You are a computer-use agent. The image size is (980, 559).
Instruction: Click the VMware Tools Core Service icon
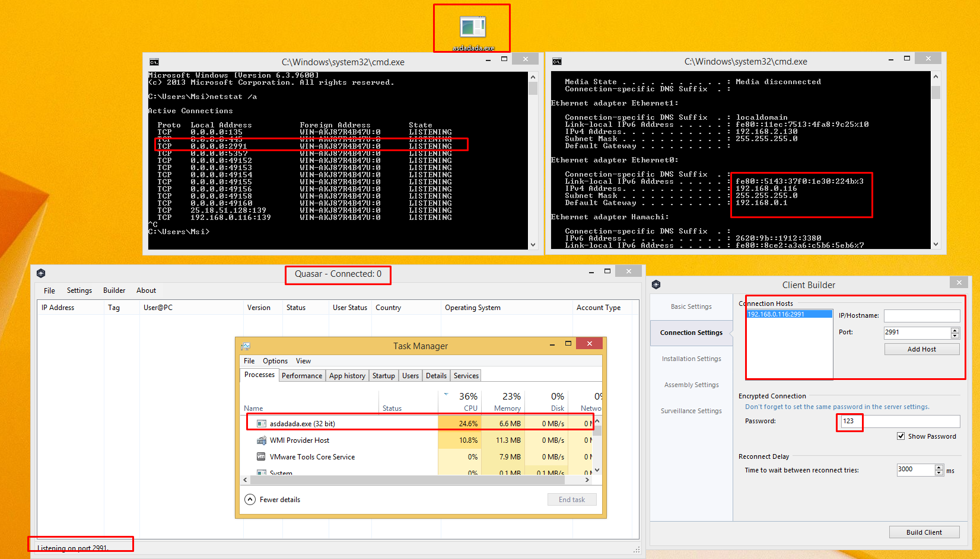pyautogui.click(x=261, y=456)
